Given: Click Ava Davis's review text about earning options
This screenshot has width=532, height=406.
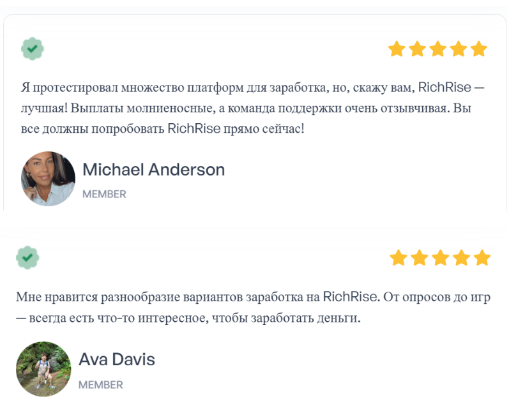Looking at the screenshot, I should pos(253,307).
